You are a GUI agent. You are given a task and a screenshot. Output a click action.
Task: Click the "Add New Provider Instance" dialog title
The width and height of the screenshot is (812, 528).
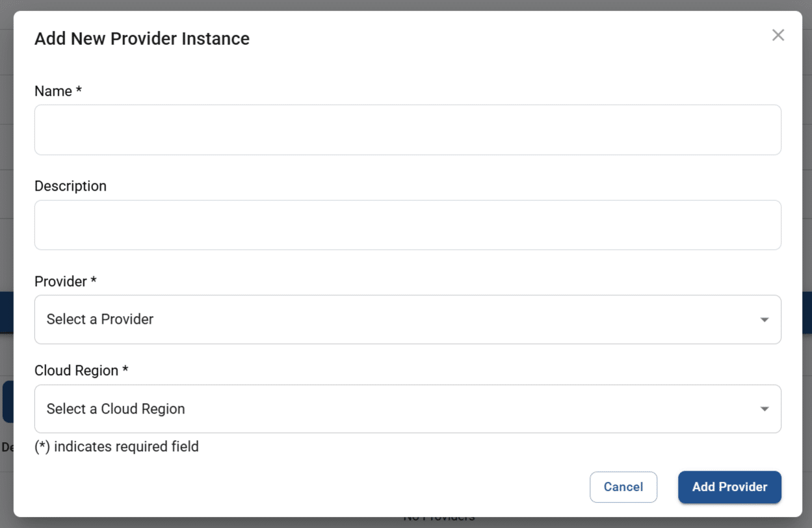142,39
